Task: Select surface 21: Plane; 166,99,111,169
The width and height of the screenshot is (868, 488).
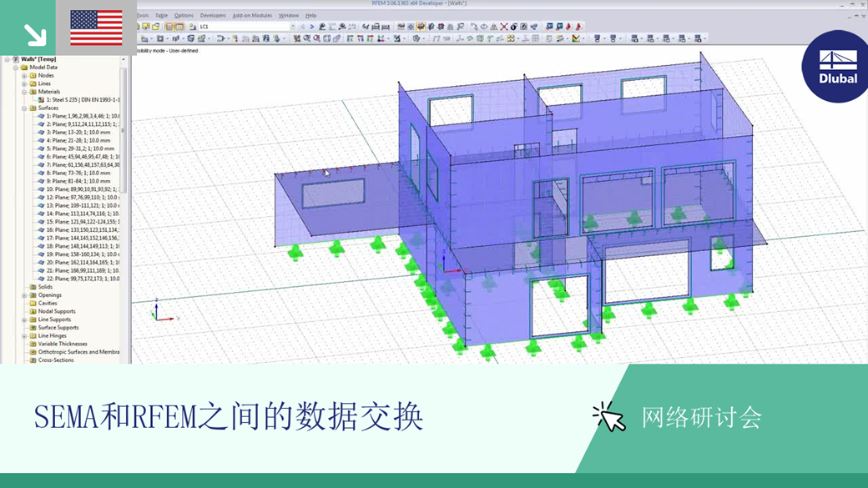Action: pos(83,270)
